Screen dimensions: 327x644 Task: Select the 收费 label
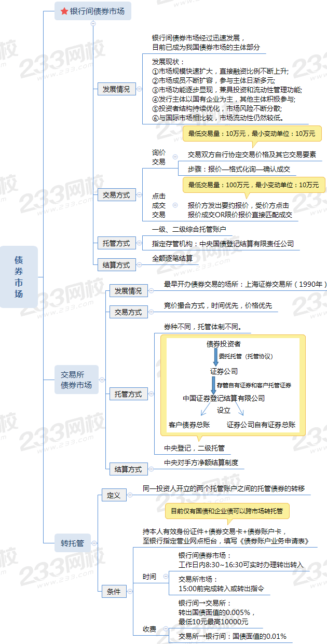point(149,629)
